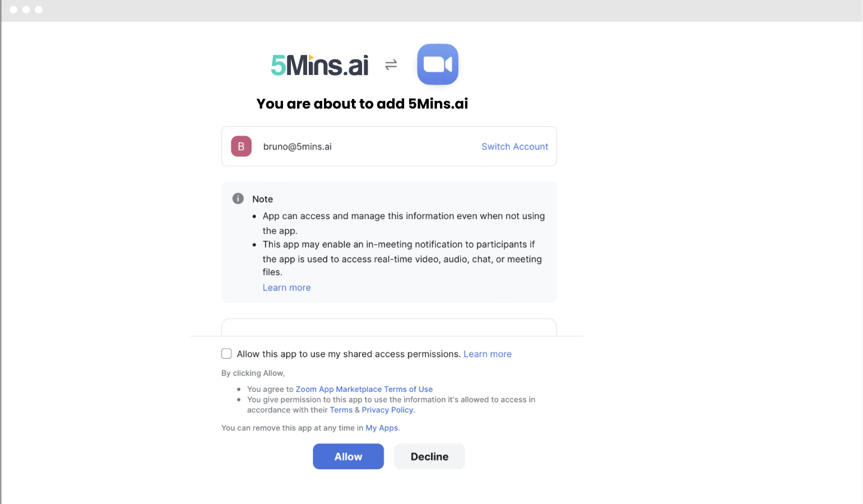Screen dimensions: 863x504
Task: Open Learn more about shared access permissions
Action: coord(488,354)
